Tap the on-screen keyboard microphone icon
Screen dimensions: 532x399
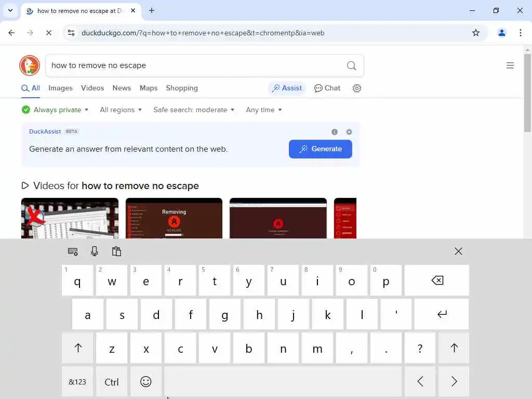click(95, 251)
